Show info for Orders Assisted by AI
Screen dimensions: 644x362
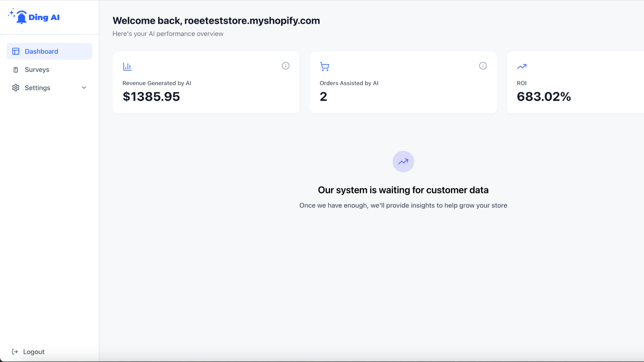tap(483, 66)
